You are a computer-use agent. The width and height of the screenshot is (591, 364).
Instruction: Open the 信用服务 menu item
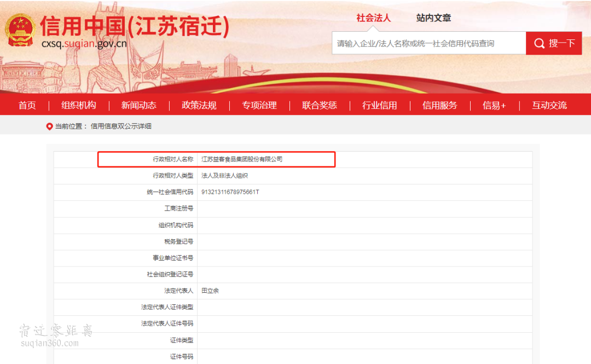click(440, 105)
